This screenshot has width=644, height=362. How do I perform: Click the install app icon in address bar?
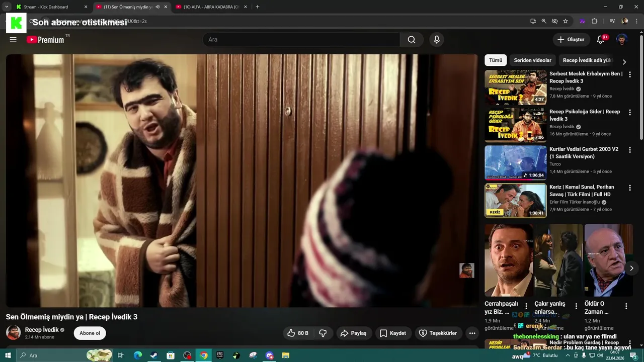[x=533, y=21]
